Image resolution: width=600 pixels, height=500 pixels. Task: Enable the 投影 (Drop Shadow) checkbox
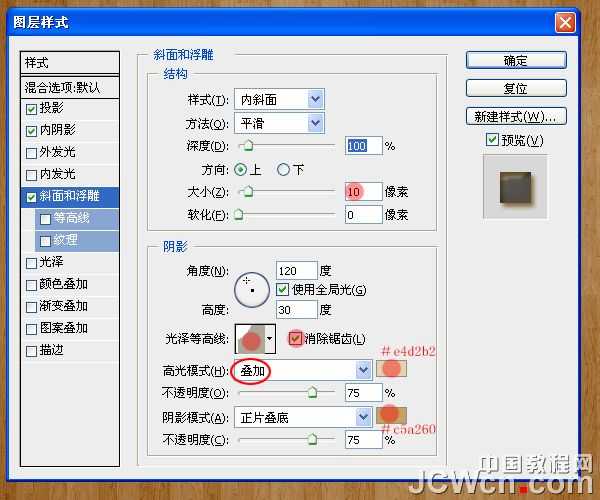[31, 109]
